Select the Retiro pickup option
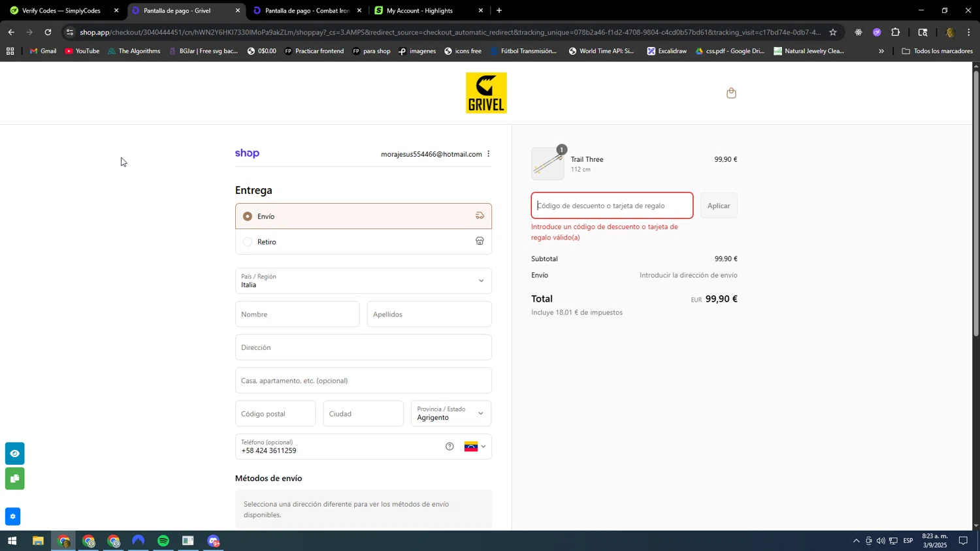 click(363, 242)
